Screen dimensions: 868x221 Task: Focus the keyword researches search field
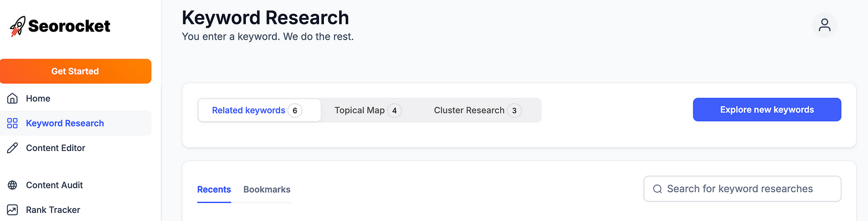click(x=749, y=189)
